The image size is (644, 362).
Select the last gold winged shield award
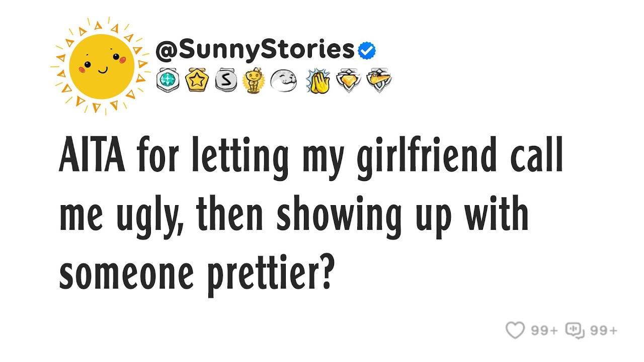[x=378, y=80]
